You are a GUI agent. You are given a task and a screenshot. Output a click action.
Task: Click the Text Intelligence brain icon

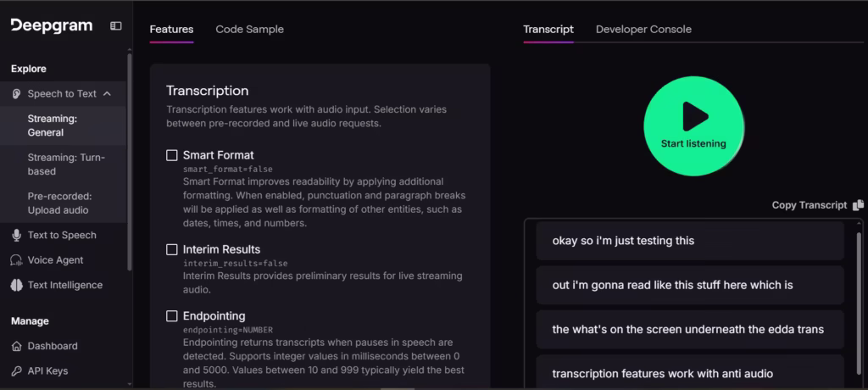[x=17, y=285]
